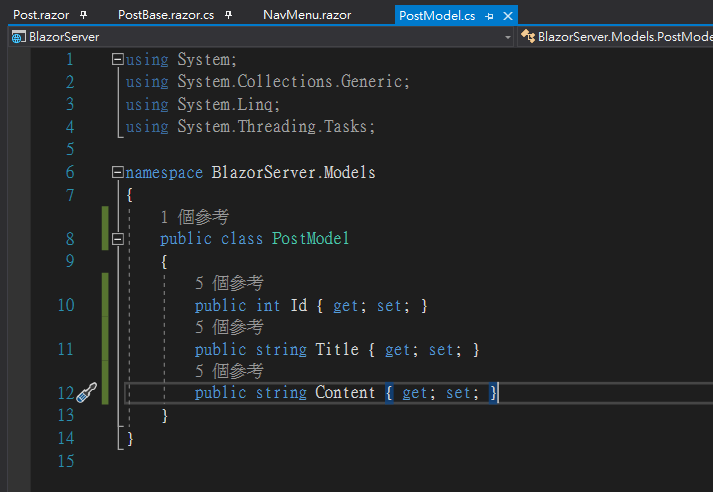The image size is (713, 492).
Task: Click the BlazorServer project icon in navigation bar
Action: pos(18,37)
